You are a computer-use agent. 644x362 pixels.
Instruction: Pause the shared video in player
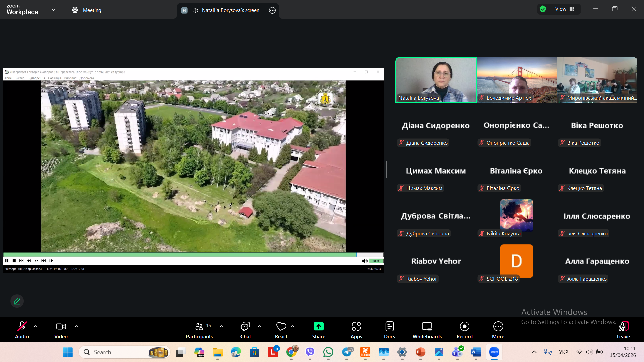click(x=7, y=261)
